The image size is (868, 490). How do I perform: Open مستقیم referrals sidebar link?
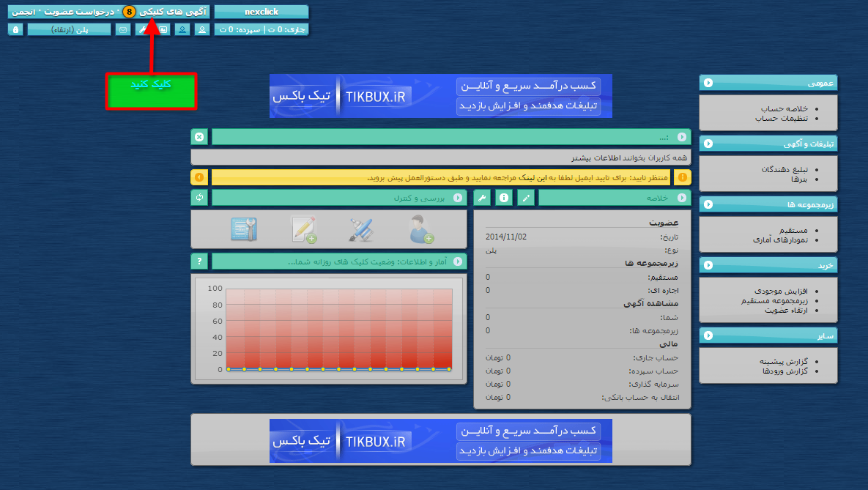coord(794,230)
